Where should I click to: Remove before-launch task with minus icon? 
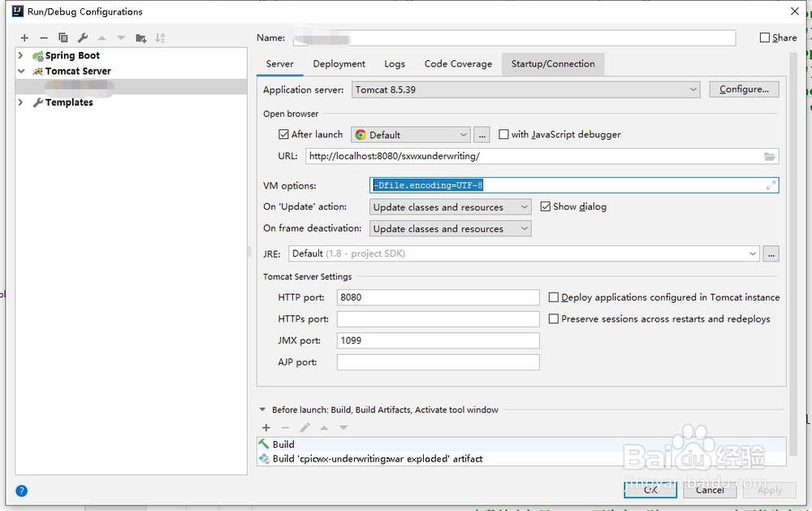pos(285,427)
